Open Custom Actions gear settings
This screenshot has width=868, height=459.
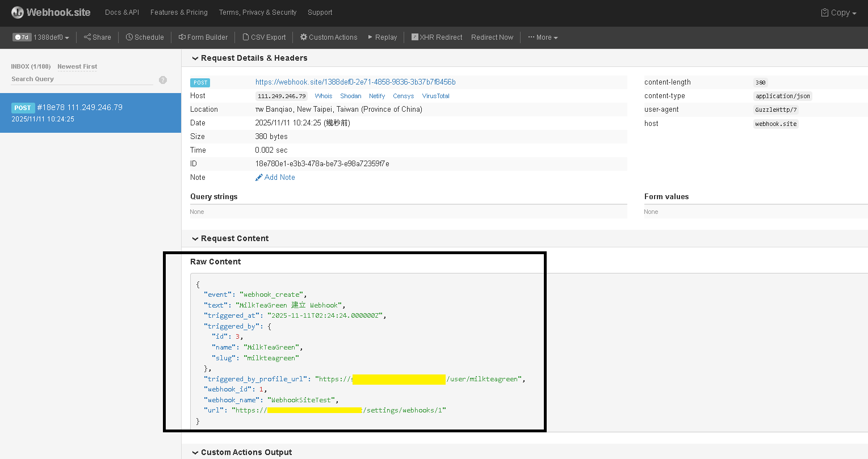[329, 37]
